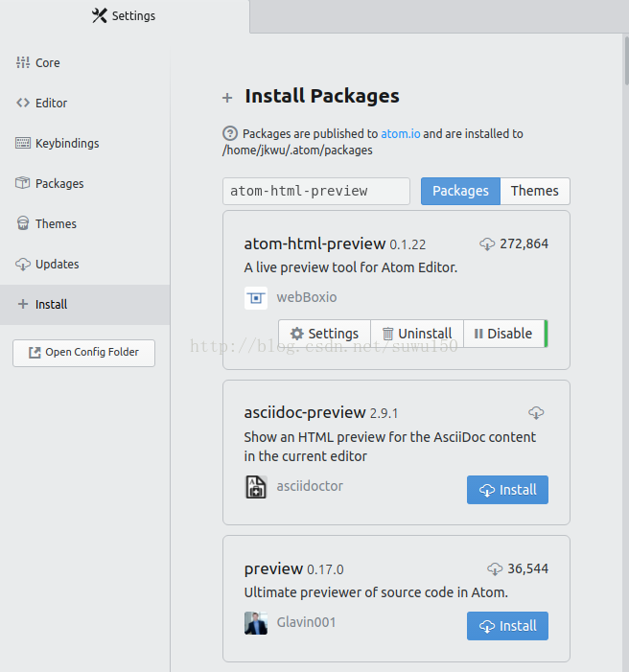
Task: Click the asciidoctor author name
Action: point(310,486)
